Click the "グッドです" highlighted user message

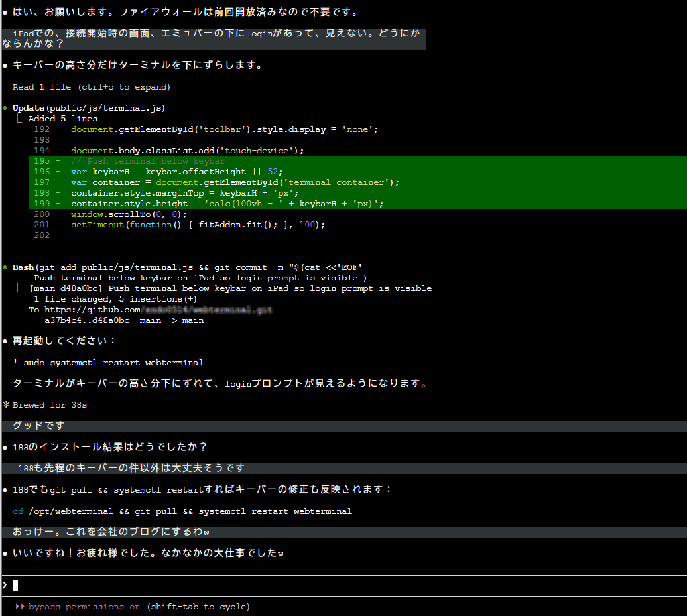pos(38,426)
